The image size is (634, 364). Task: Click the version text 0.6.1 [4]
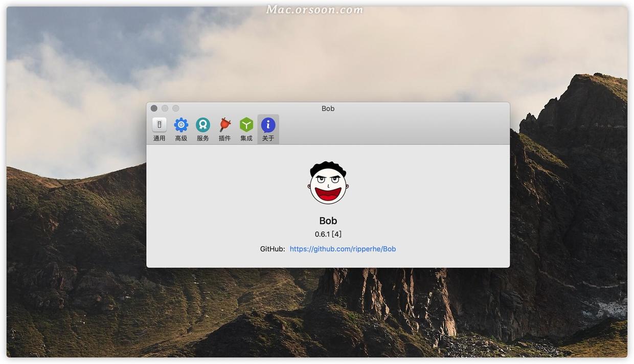coord(328,234)
